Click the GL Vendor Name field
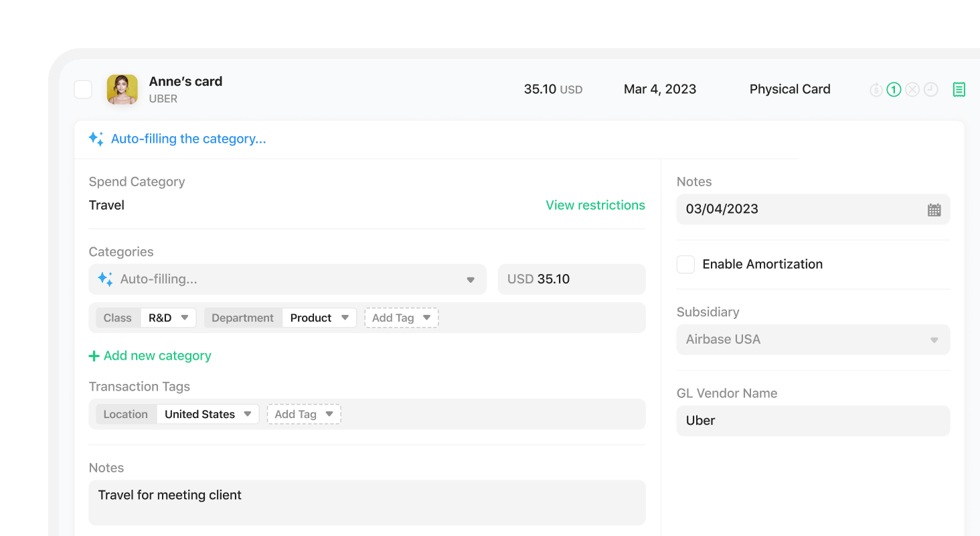 pos(813,421)
